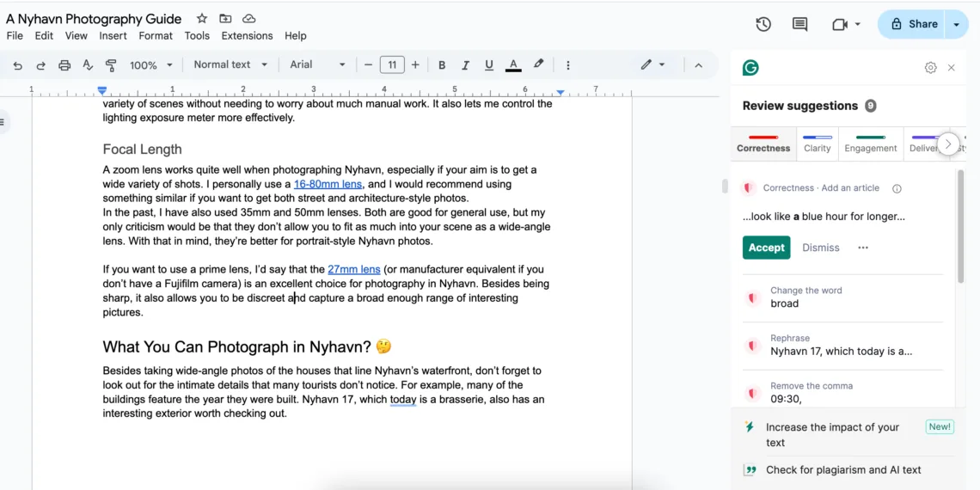Switch to the Clarity tab

coord(817,144)
